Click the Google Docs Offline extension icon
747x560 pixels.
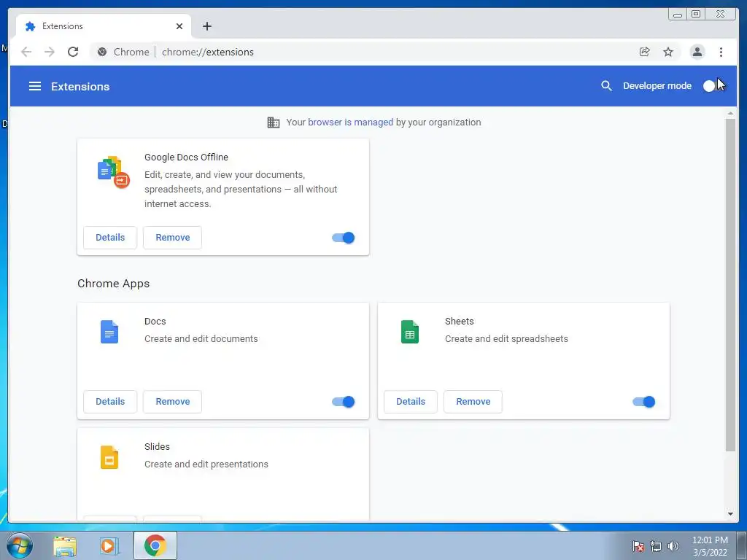[113, 172]
